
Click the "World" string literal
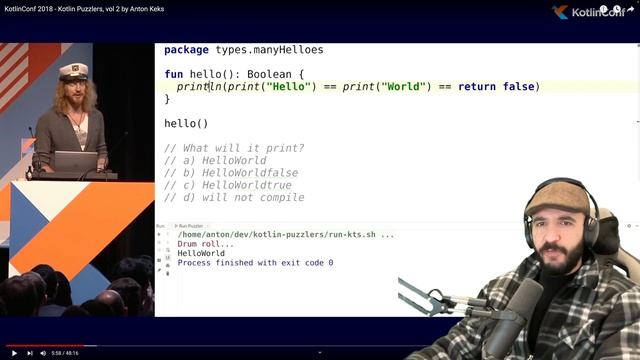click(403, 87)
